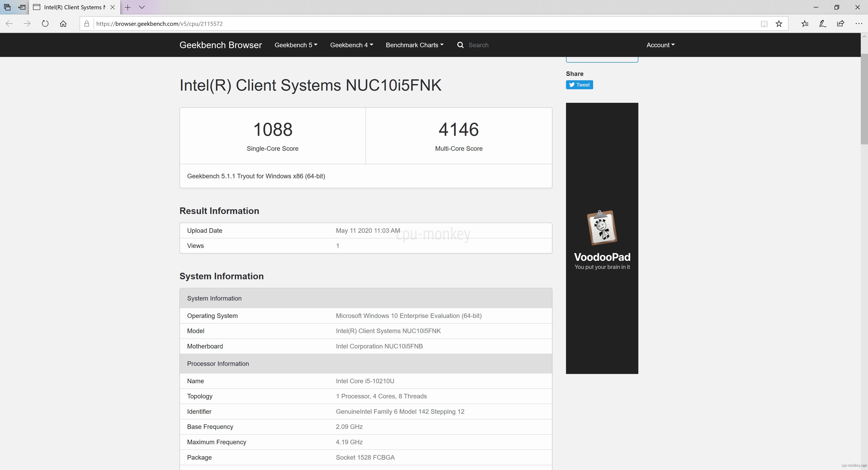Click the search magnifier icon
This screenshot has width=868, height=470.
(460, 45)
